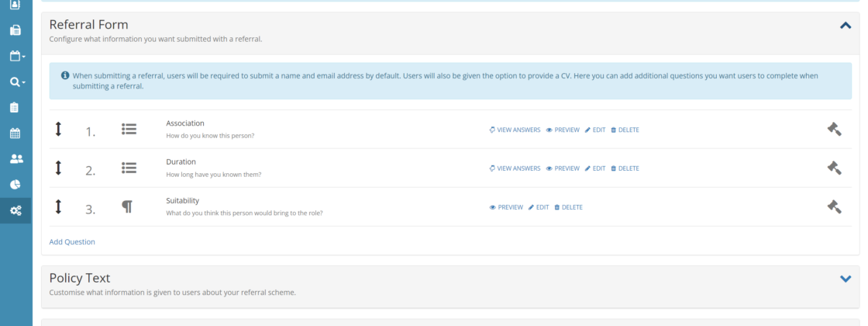Click the pie chart reports icon
Screen dimensions: 868x326
[x=15, y=185]
